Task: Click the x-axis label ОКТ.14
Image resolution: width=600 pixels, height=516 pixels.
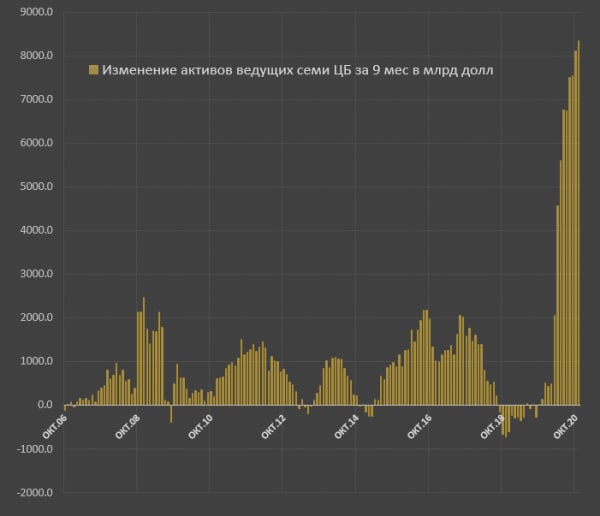Action: pos(346,427)
